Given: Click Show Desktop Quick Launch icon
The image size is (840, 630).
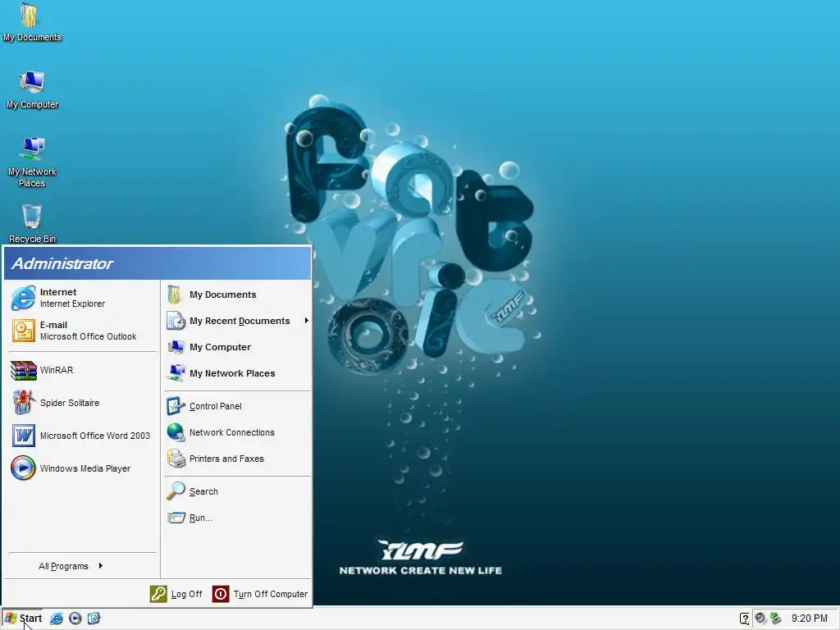Looking at the screenshot, I should coord(94,619).
